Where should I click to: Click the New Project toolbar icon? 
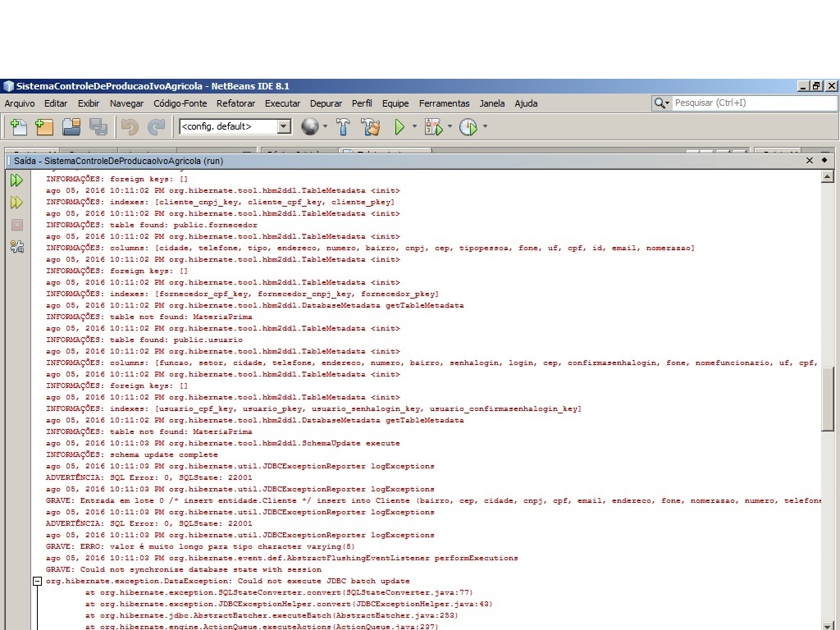[x=44, y=127]
